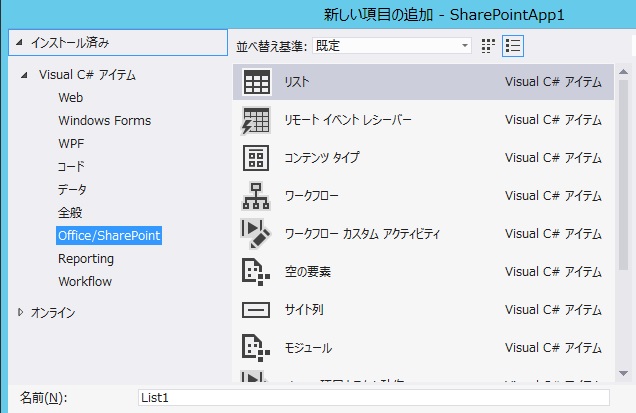Click the 名前 input field with List1

click(x=374, y=398)
